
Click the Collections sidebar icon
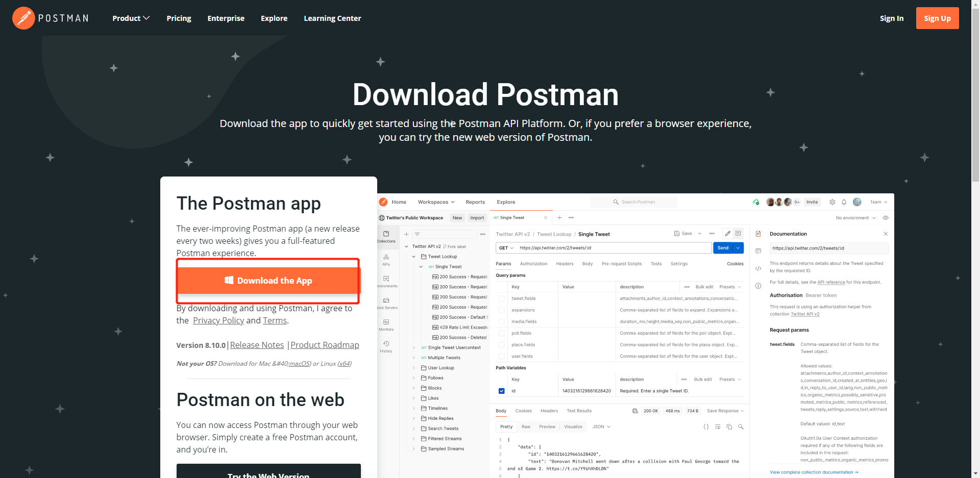point(386,236)
